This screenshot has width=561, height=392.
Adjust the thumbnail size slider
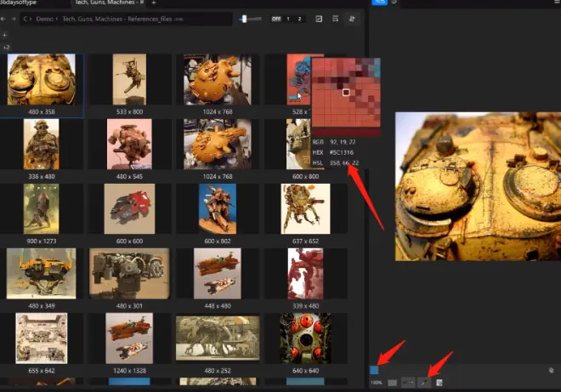tap(250, 19)
